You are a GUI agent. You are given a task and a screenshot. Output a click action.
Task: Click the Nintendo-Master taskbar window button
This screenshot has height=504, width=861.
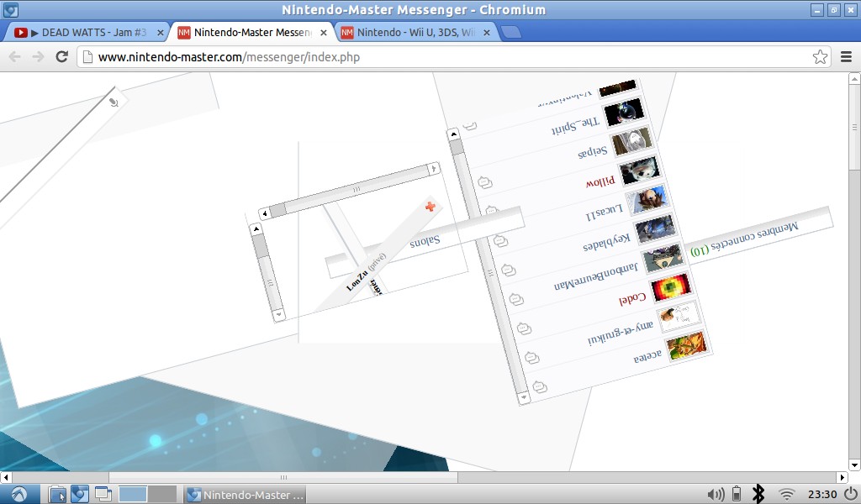pos(245,495)
